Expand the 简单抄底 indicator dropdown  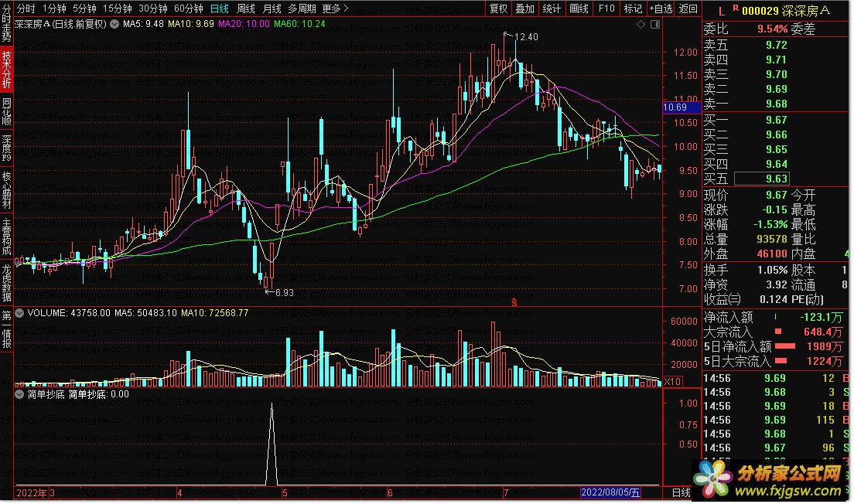point(19,394)
